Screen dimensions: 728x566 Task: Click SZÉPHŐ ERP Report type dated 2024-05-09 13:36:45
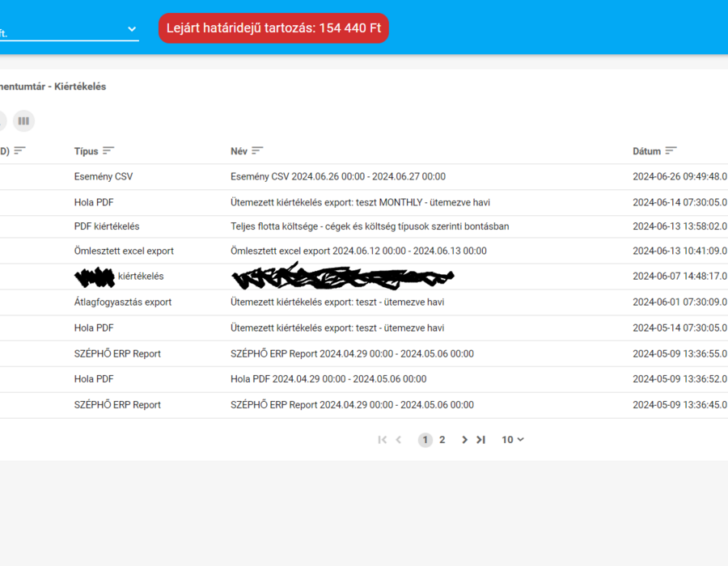(117, 405)
